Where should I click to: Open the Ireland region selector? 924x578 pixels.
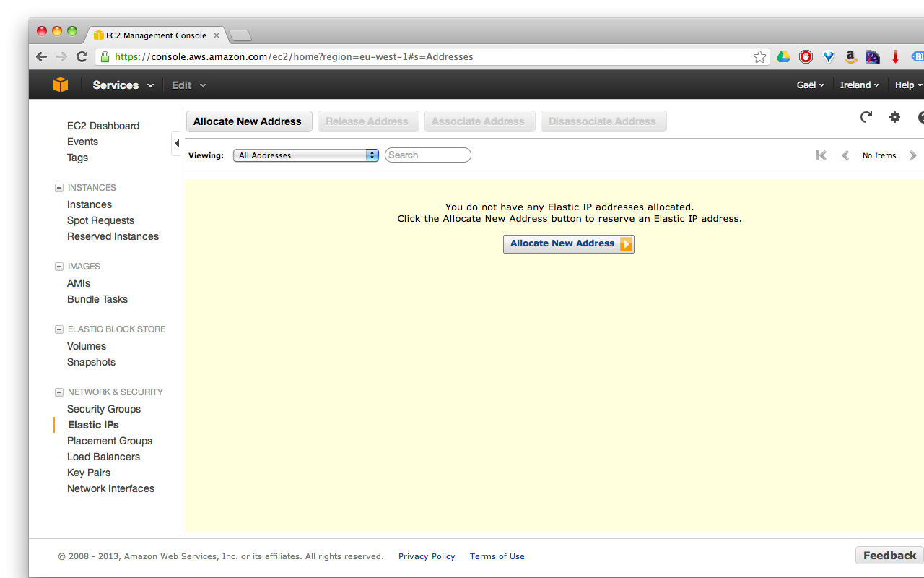[859, 85]
